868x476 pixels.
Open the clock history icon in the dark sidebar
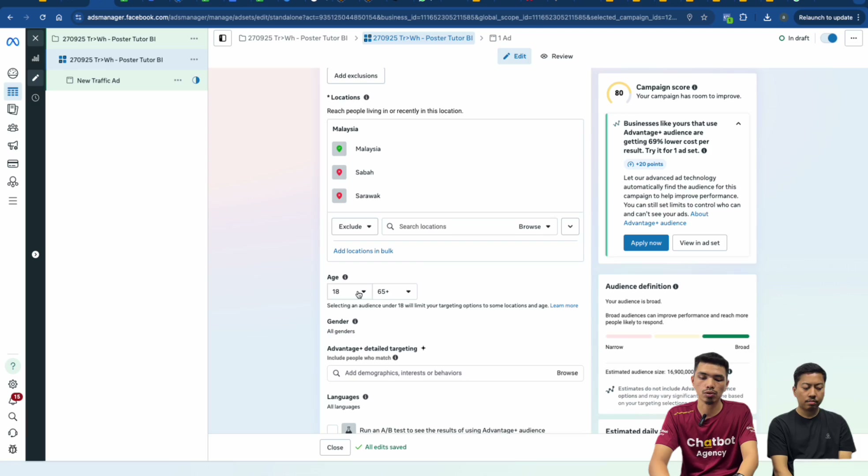click(35, 98)
